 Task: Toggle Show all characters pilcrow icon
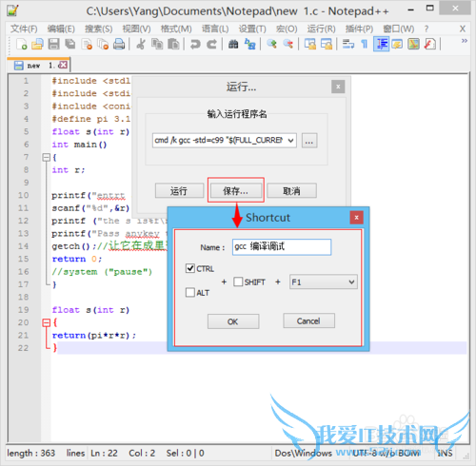point(365,44)
